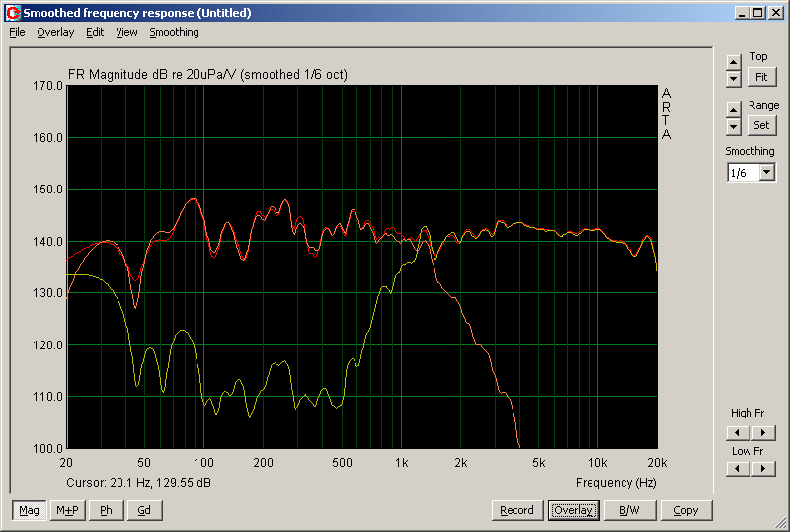Shift High Fr right with arrow
790x532 pixels.
pos(762,432)
